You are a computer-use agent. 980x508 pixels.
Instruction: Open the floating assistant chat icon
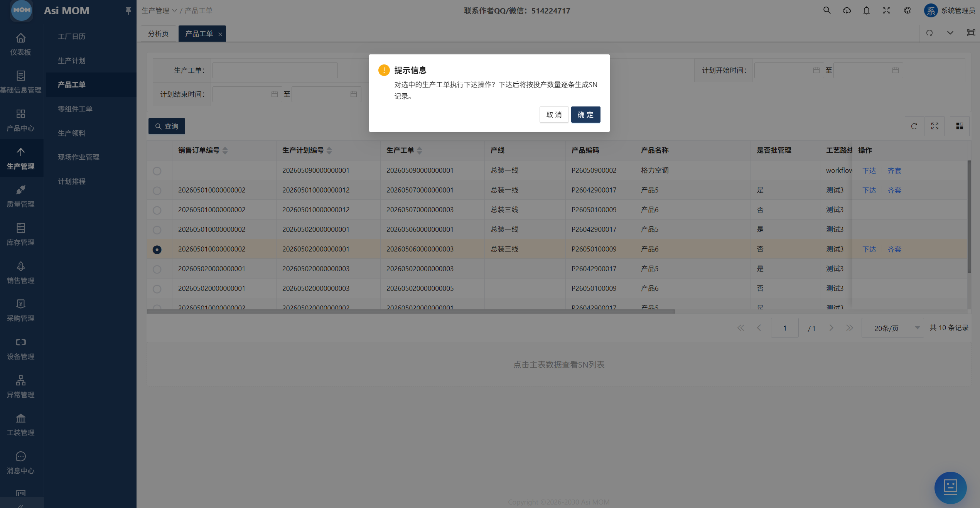tap(950, 488)
